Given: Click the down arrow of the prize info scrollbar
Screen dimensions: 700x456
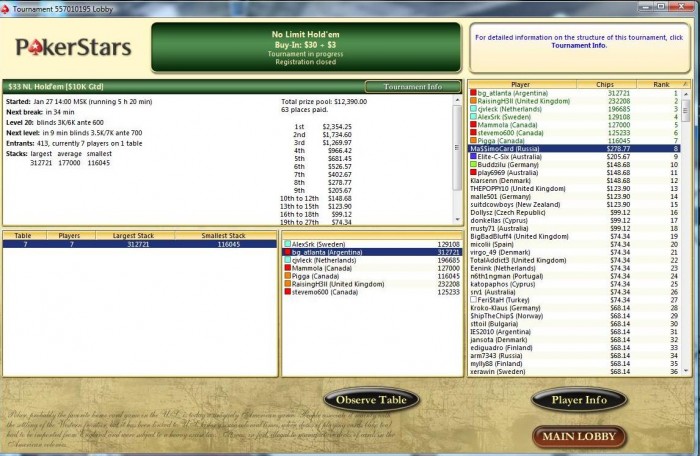Looking at the screenshot, I should 457,220.
